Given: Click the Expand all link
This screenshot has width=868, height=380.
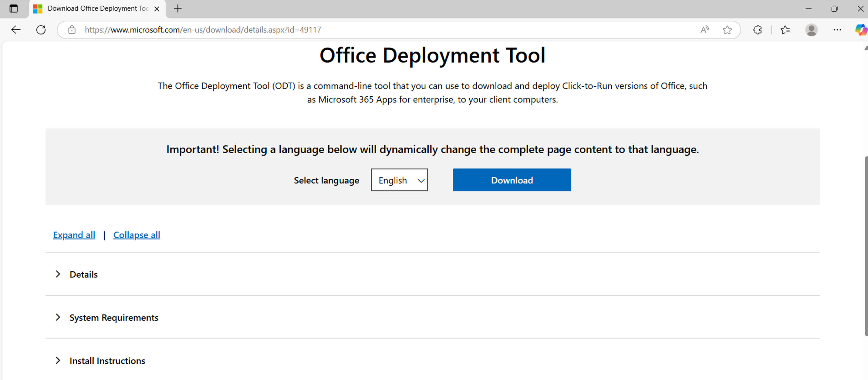Looking at the screenshot, I should click(74, 235).
